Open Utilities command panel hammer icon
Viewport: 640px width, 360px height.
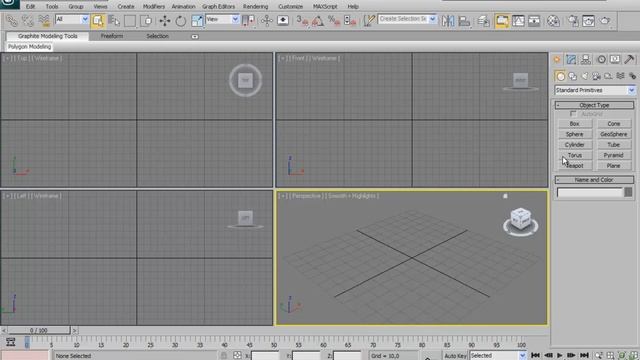629,60
